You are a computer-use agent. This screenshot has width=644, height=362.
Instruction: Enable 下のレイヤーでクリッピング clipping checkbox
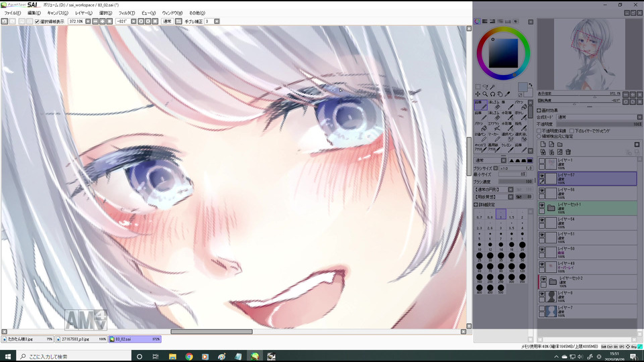click(x=572, y=131)
